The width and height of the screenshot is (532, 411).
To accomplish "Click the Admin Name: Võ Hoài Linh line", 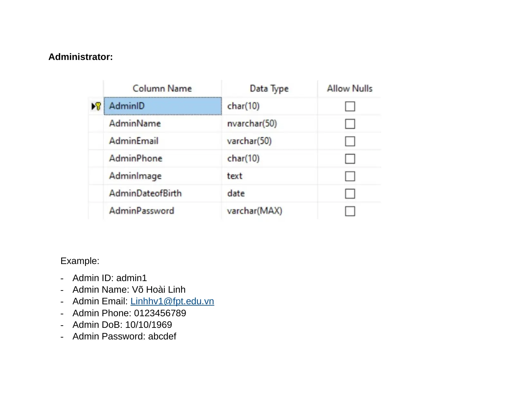I will [x=129, y=289].
